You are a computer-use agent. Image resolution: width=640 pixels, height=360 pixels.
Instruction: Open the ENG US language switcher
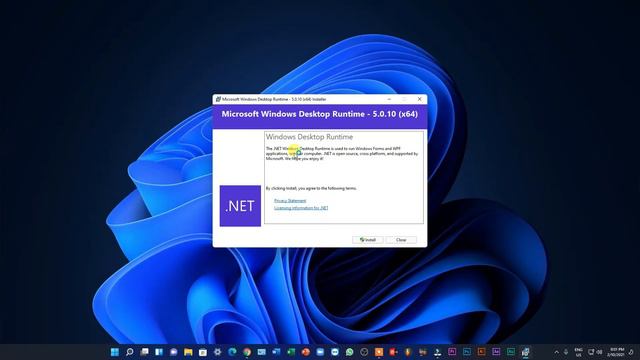[578, 352]
